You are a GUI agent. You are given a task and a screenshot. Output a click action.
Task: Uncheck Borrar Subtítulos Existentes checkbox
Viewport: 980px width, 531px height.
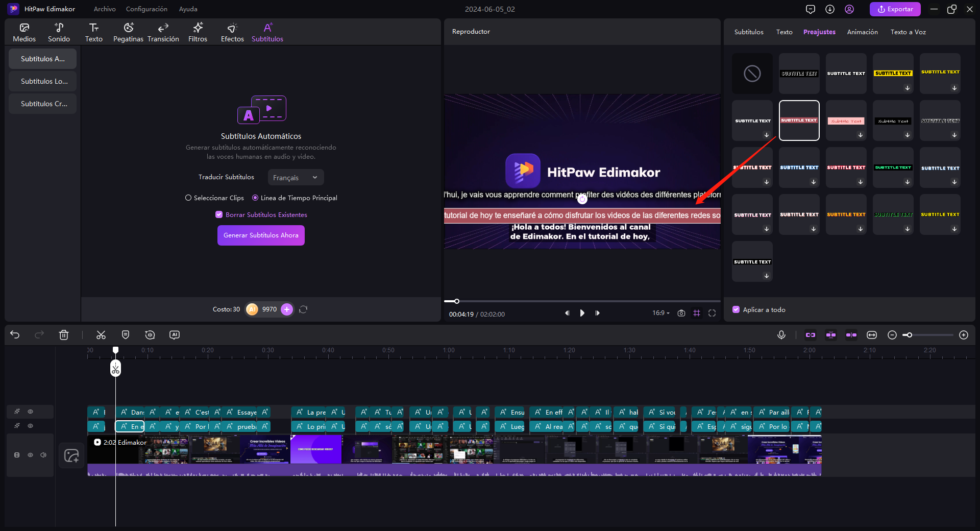pyautogui.click(x=219, y=215)
